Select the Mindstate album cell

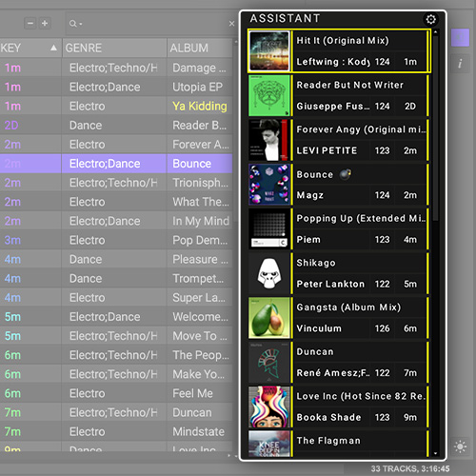pos(200,431)
